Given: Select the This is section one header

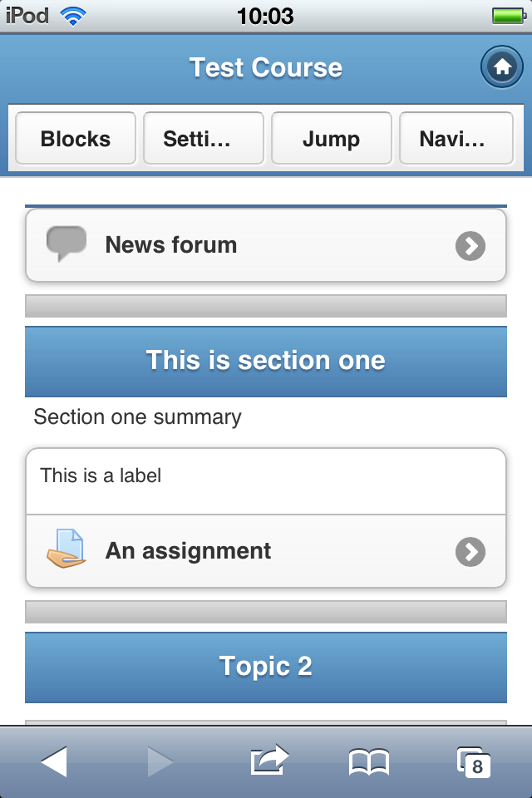Looking at the screenshot, I should (266, 362).
